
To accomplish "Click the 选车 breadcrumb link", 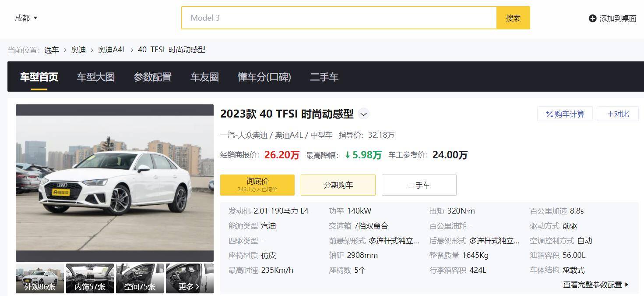I will tap(52, 50).
